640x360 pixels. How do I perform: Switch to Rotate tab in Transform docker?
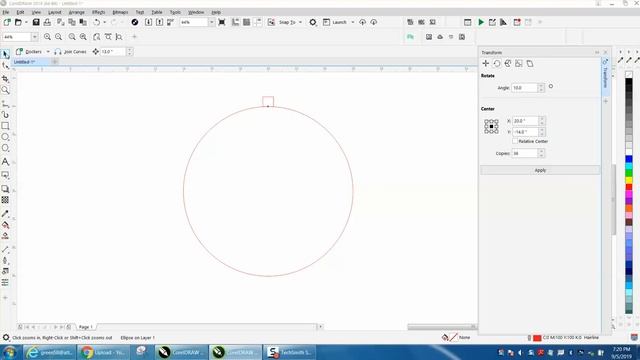click(497, 63)
